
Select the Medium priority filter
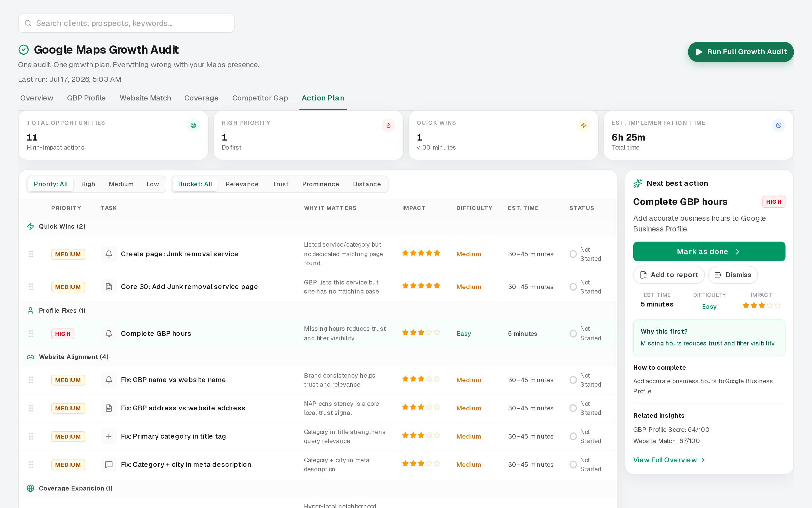point(121,184)
